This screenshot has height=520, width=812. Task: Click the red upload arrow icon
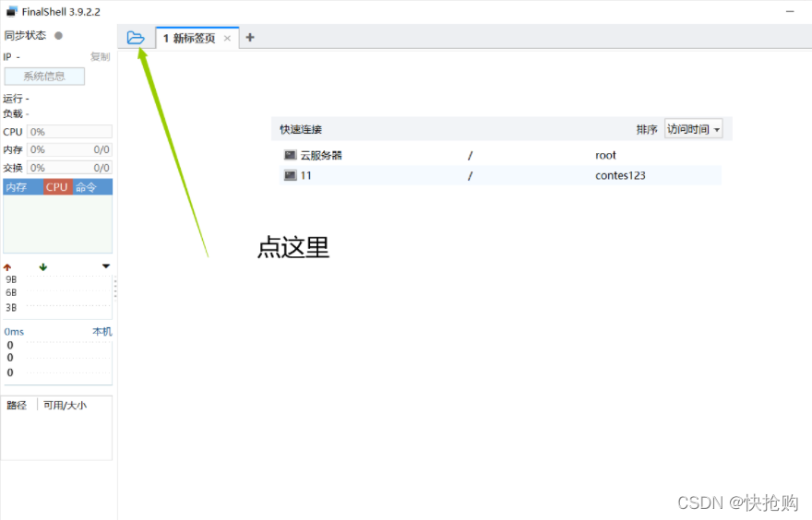[x=7, y=267]
